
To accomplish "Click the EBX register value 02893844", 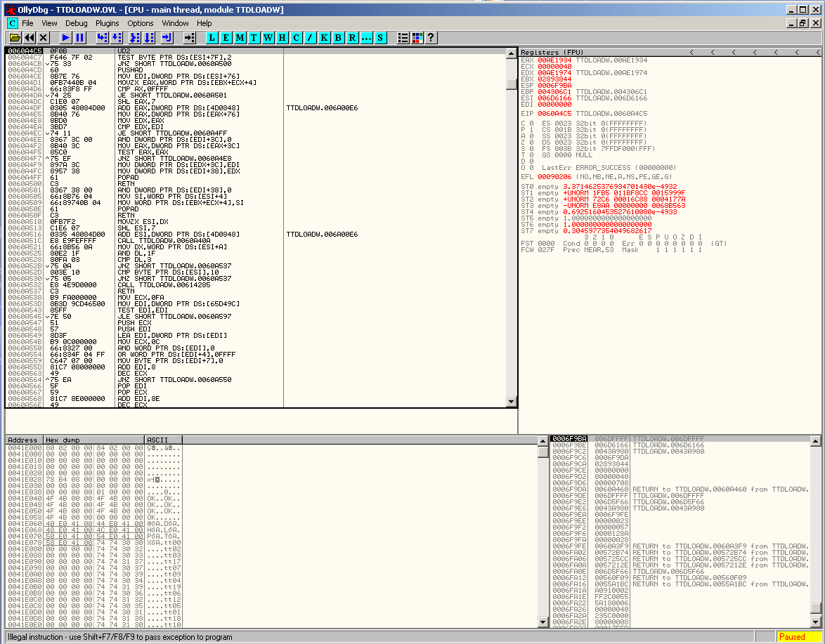I will click(554, 79).
